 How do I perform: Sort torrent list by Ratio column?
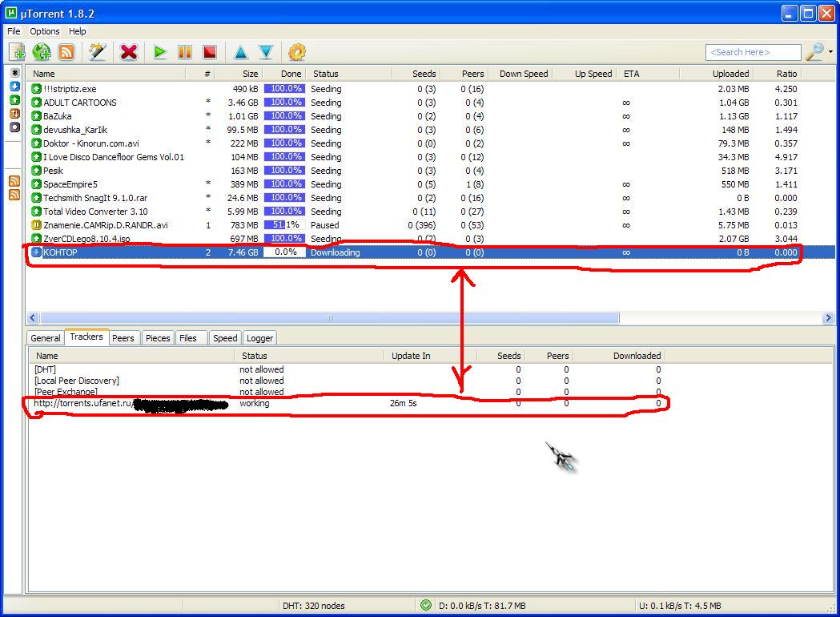click(x=786, y=74)
